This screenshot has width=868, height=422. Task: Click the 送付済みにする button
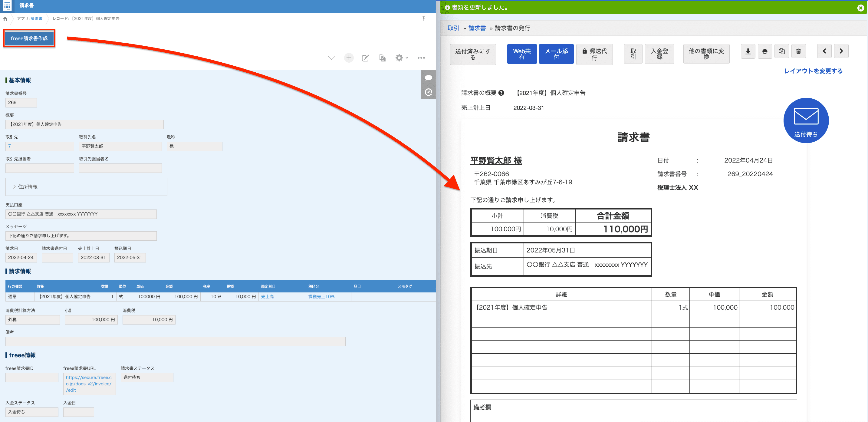473,54
